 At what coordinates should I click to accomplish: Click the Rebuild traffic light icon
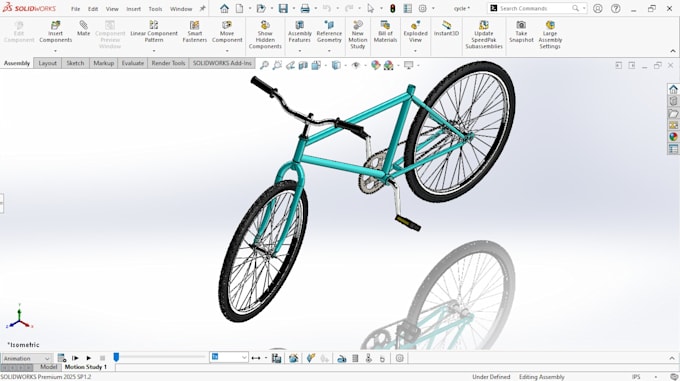point(392,8)
